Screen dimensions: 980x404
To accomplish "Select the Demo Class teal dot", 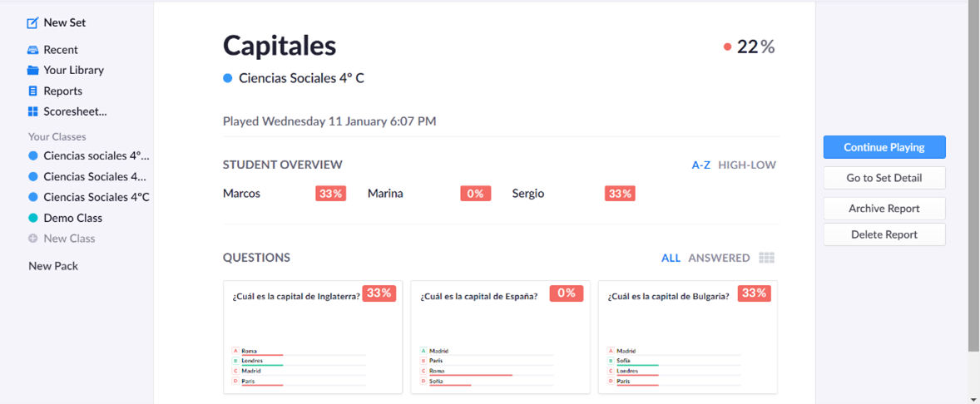I will [x=33, y=218].
